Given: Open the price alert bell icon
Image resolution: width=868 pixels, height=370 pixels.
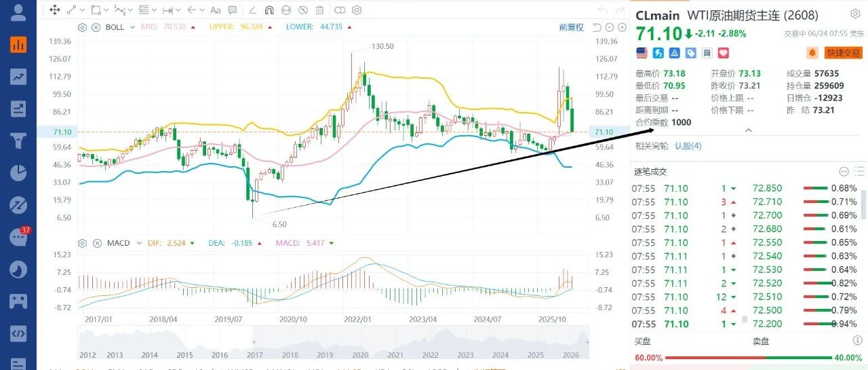Looking at the screenshot, I should pos(812,53).
